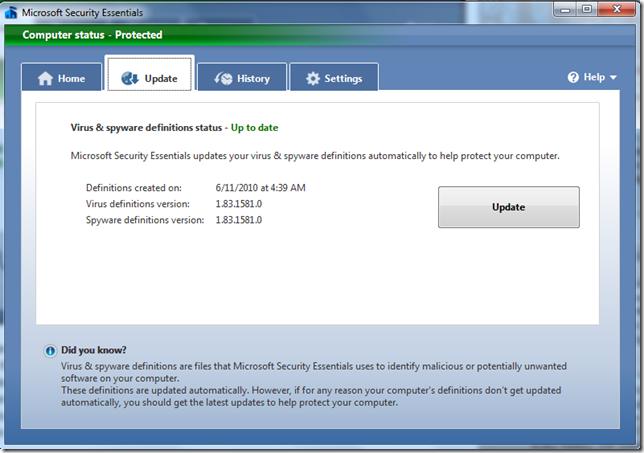Select the Update tab
The height and width of the screenshot is (453, 644).
point(150,74)
